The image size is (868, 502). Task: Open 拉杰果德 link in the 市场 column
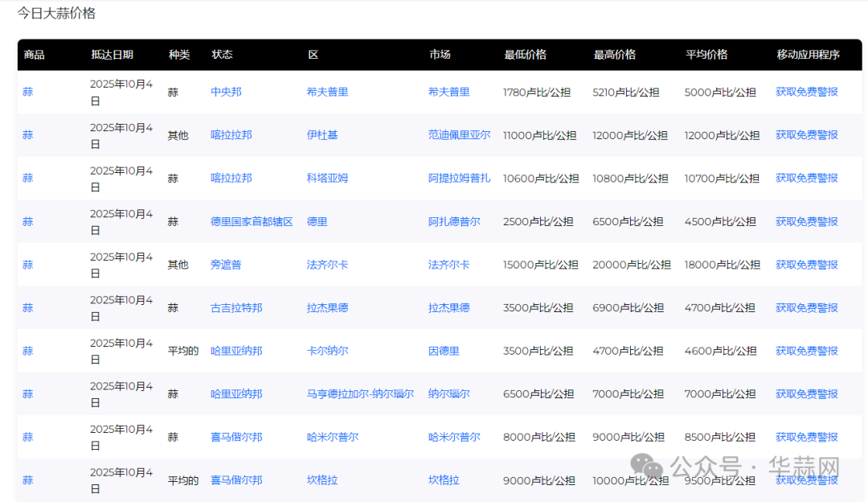tap(448, 308)
